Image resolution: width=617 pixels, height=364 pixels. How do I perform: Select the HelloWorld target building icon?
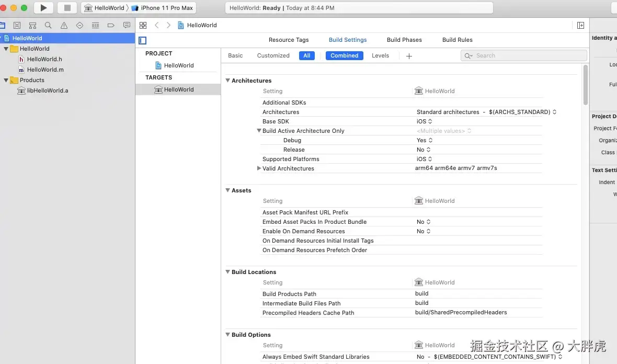[x=158, y=90]
